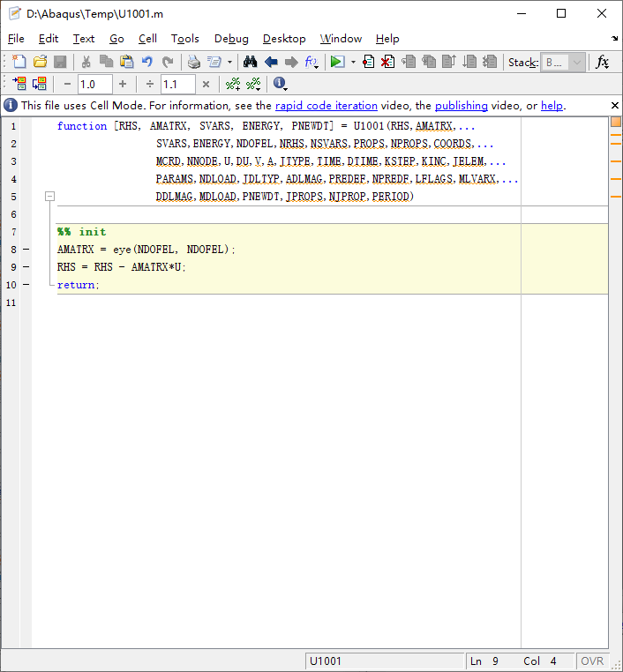Viewport: 623px width, 672px height.
Task: Publish the file with toolbar icon
Action: 214,62
